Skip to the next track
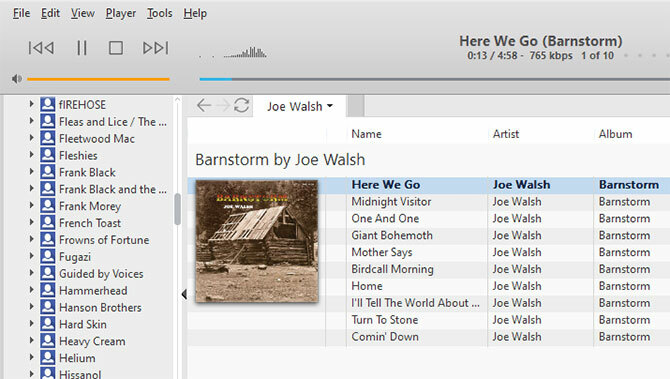Image resolution: width=670 pixels, height=379 pixels. [x=156, y=47]
